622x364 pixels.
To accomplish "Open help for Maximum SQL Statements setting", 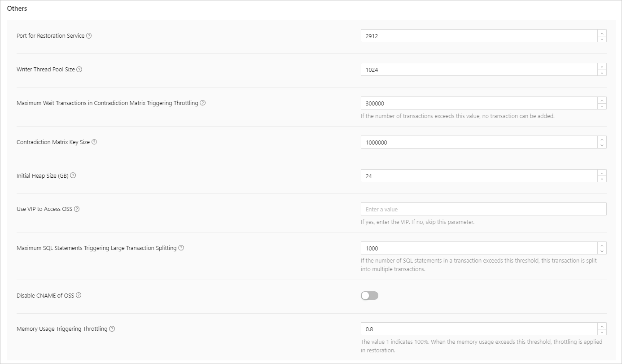I will pyautogui.click(x=181, y=248).
